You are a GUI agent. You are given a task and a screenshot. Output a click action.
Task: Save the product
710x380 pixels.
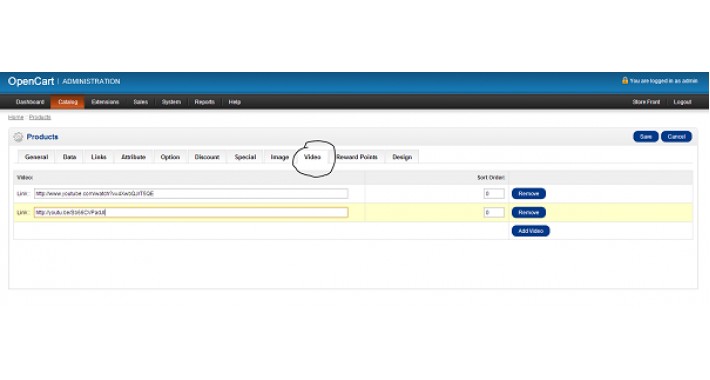coord(646,137)
